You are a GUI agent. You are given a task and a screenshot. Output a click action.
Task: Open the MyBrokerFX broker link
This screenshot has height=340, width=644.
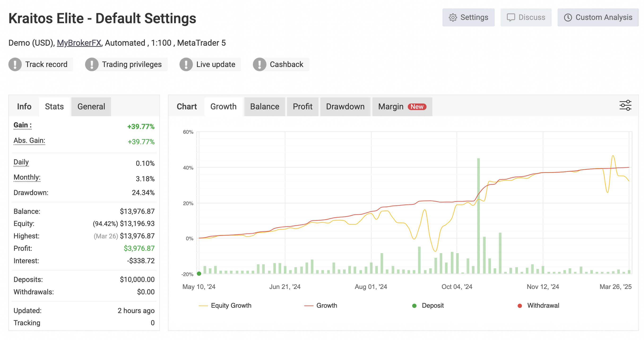pyautogui.click(x=79, y=43)
